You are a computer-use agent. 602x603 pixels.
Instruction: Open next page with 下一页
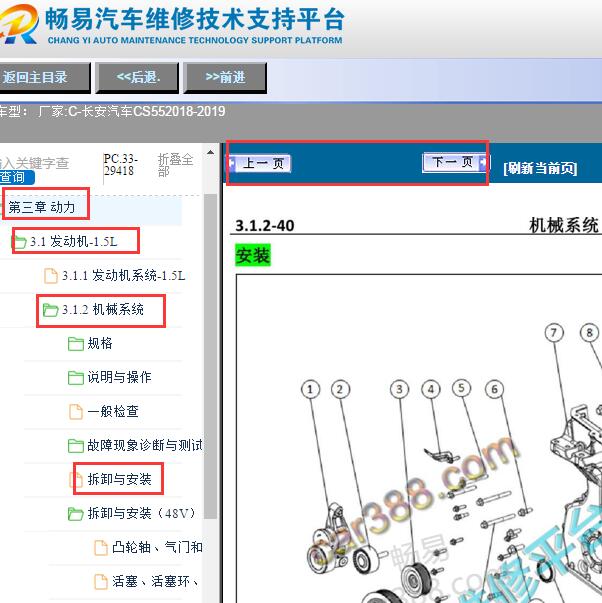coord(455,162)
